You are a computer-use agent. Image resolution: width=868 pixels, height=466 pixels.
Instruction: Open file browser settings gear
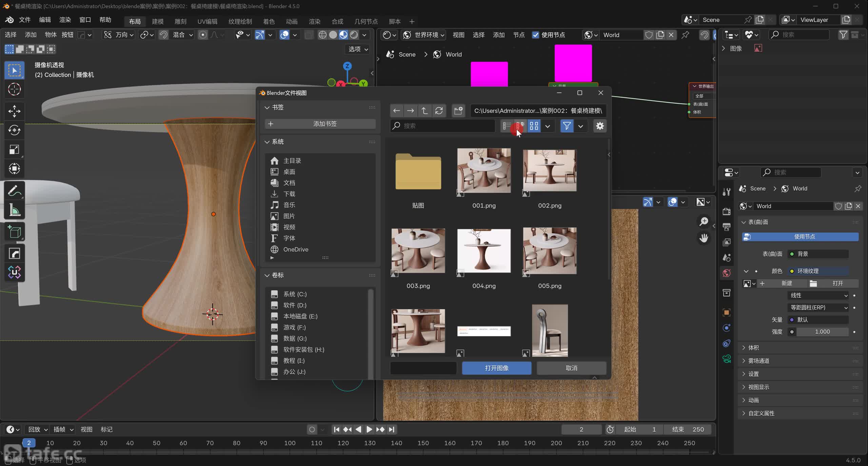click(600, 126)
